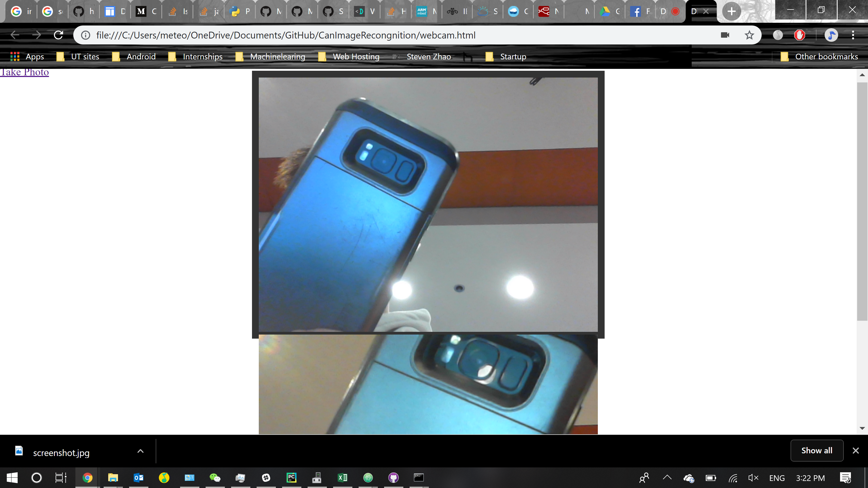Viewport: 868px width, 488px height.
Task: Click Show all downloads button
Action: [816, 451]
